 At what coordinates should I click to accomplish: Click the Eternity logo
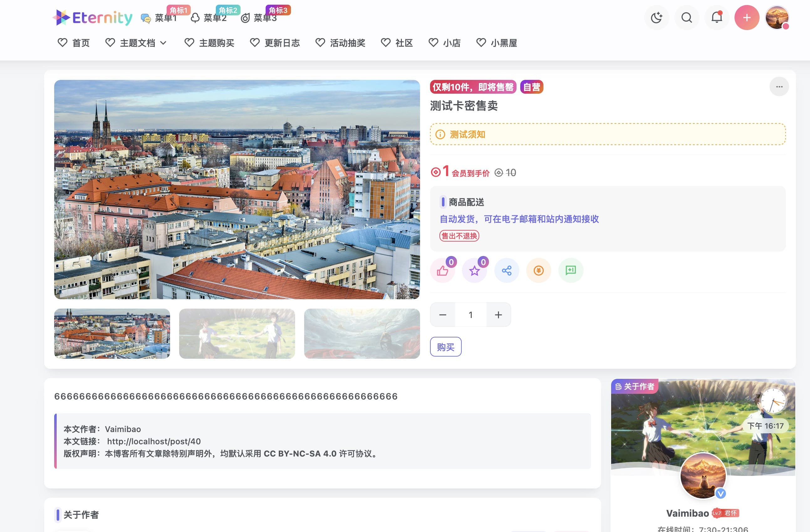tap(93, 18)
